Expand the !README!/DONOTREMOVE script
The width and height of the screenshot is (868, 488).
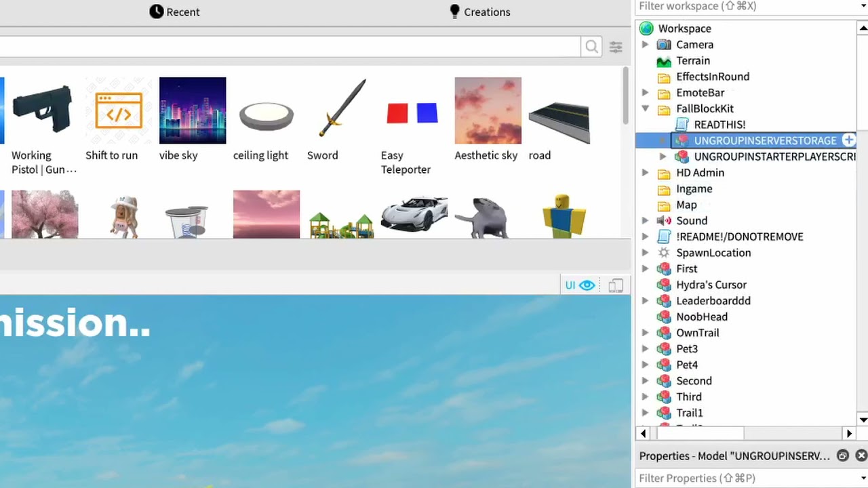click(645, 237)
